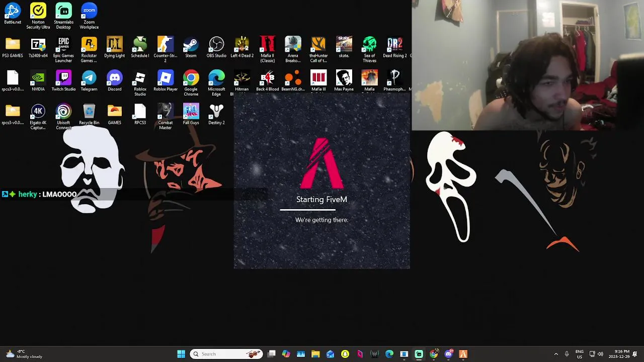Select the Telegram desktop icon
The height and width of the screenshot is (362, 644).
tap(89, 81)
